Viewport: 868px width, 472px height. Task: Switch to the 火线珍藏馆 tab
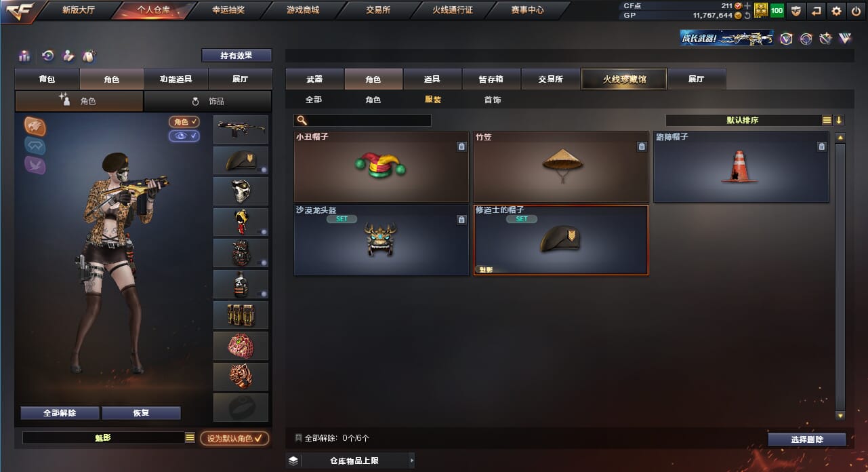click(624, 79)
